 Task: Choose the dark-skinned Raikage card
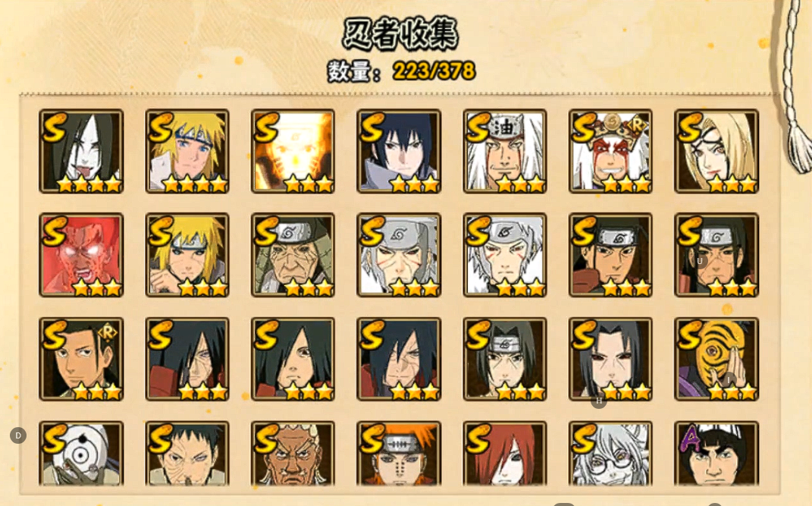[x=293, y=454]
